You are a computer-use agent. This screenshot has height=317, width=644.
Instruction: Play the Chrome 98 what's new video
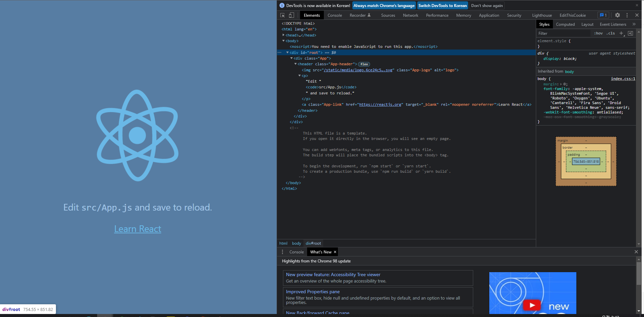(532, 305)
